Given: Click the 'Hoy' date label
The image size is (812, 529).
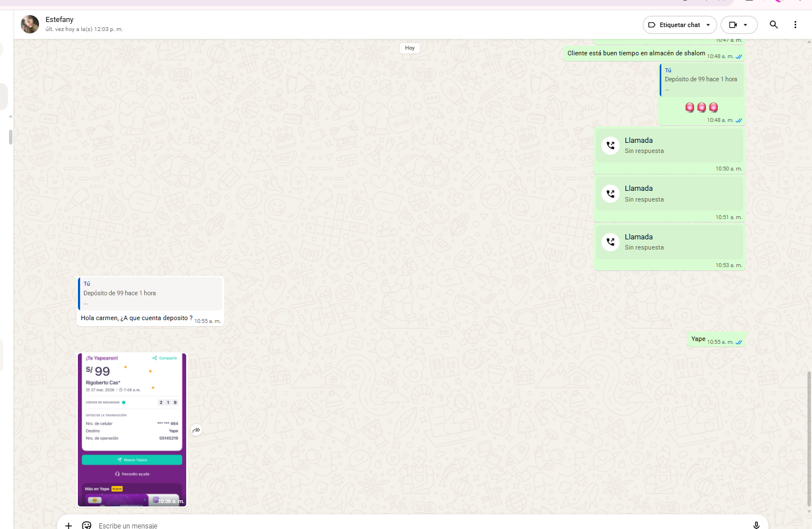Looking at the screenshot, I should 410,48.
